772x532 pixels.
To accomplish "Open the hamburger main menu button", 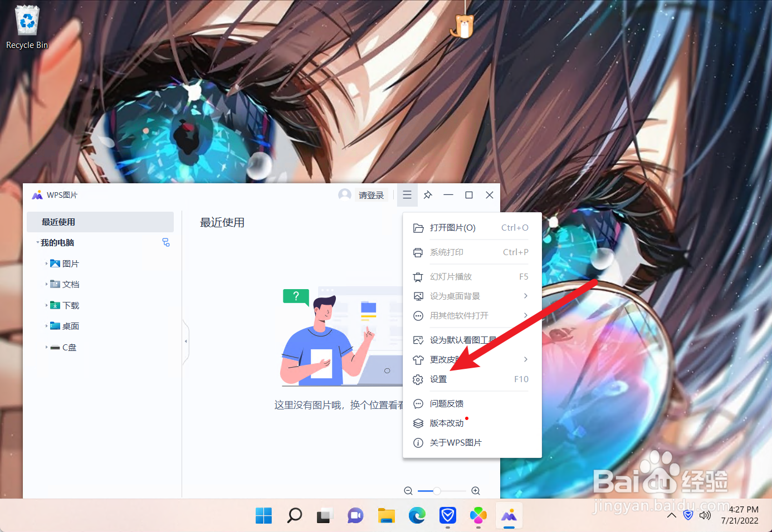I will point(407,195).
